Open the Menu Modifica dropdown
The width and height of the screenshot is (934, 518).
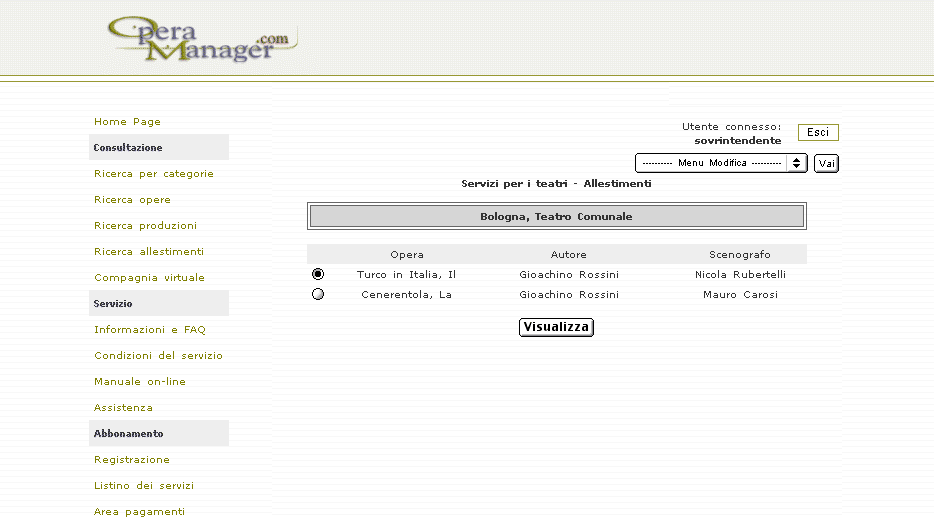point(721,163)
